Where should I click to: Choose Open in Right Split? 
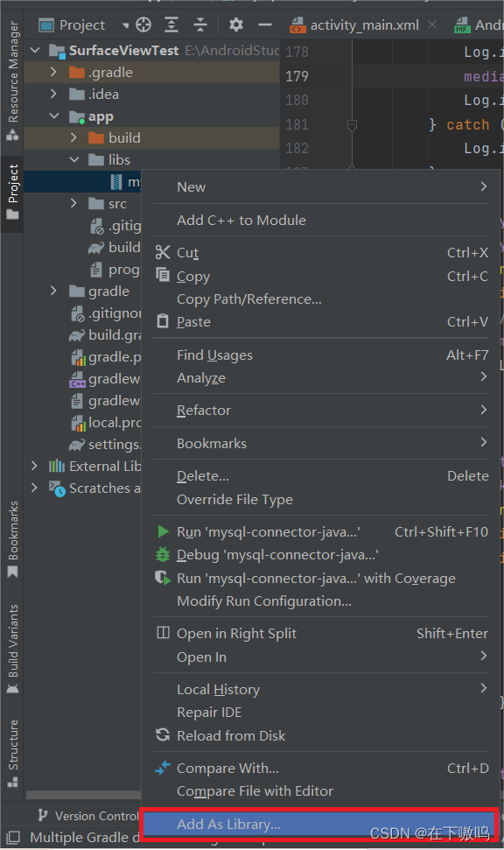321,634
